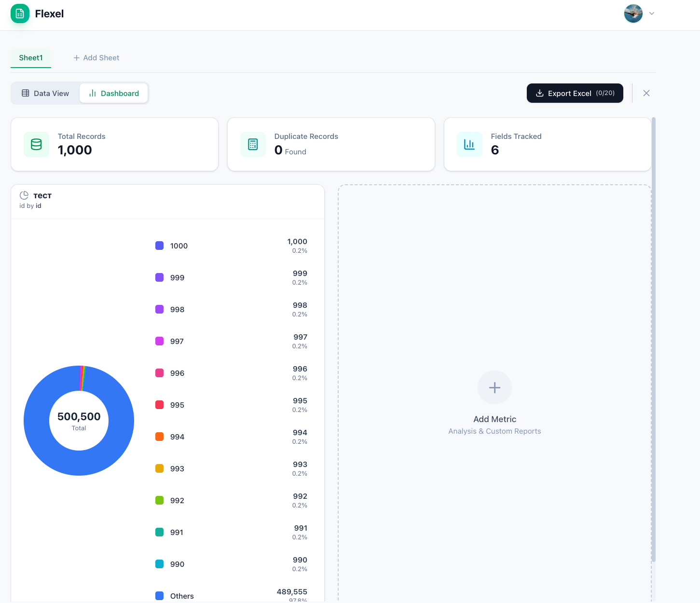Click the red swatch for 995
This screenshot has height=603, width=700.
tap(159, 405)
